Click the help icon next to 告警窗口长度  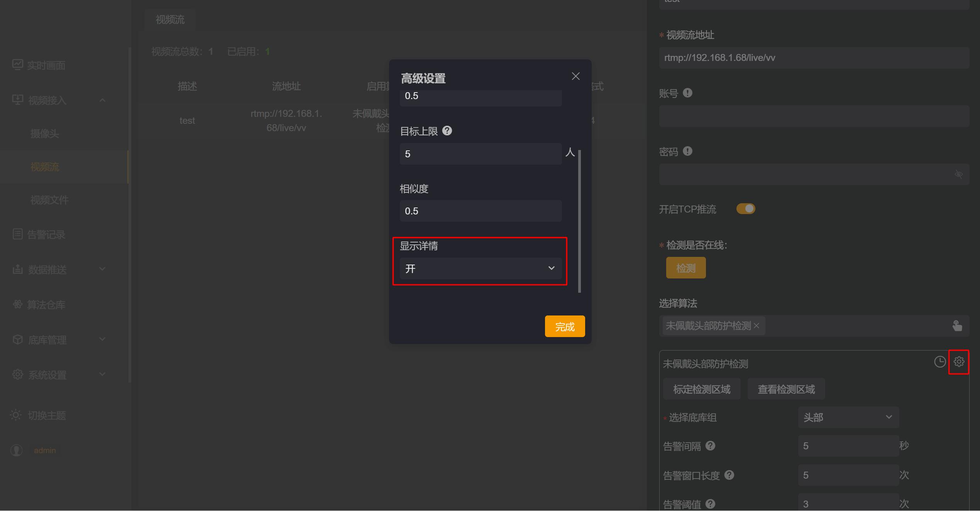[729, 475]
